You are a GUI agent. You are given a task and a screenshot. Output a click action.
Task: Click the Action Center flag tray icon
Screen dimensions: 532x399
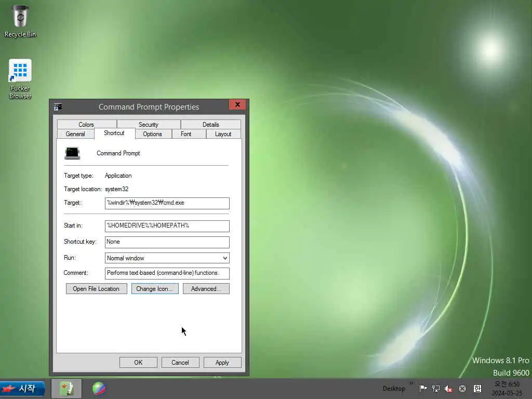coord(423,389)
